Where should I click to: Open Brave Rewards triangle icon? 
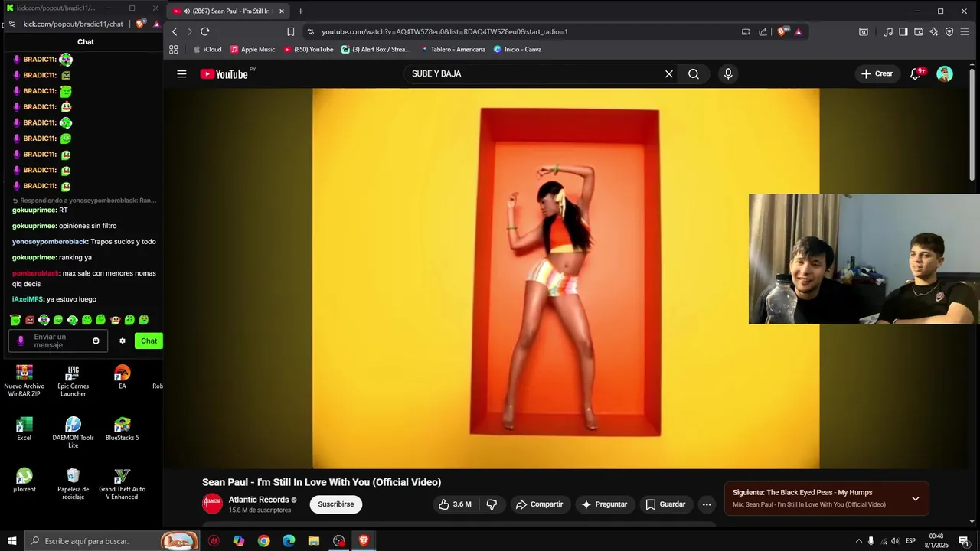pyautogui.click(x=799, y=31)
